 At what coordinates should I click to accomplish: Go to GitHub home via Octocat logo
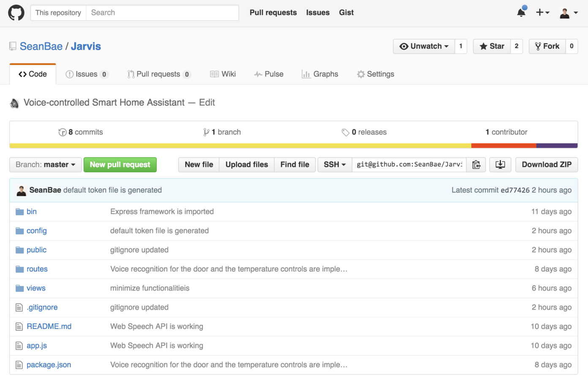[16, 13]
